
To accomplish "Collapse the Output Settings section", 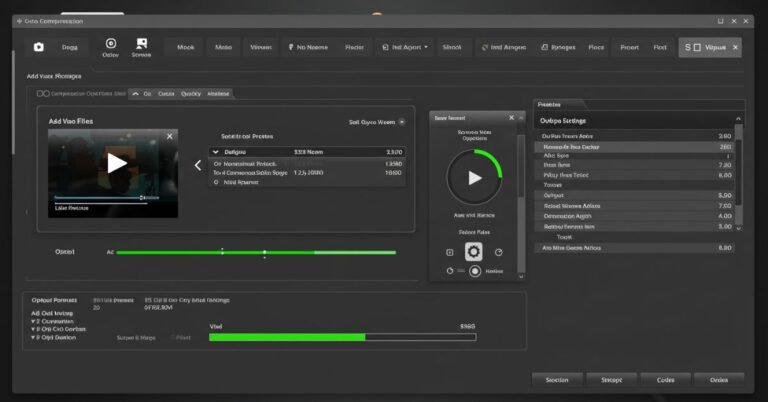I will pyautogui.click(x=738, y=119).
